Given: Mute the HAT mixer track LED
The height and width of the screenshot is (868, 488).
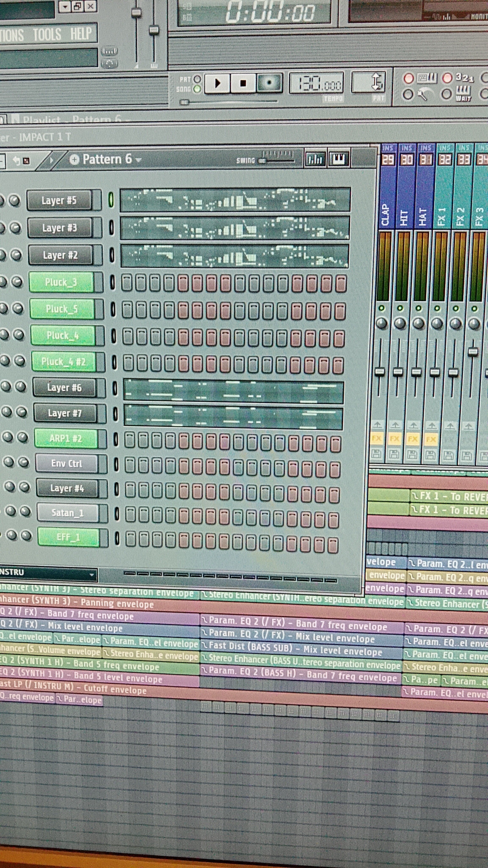Looking at the screenshot, I should pos(418,308).
